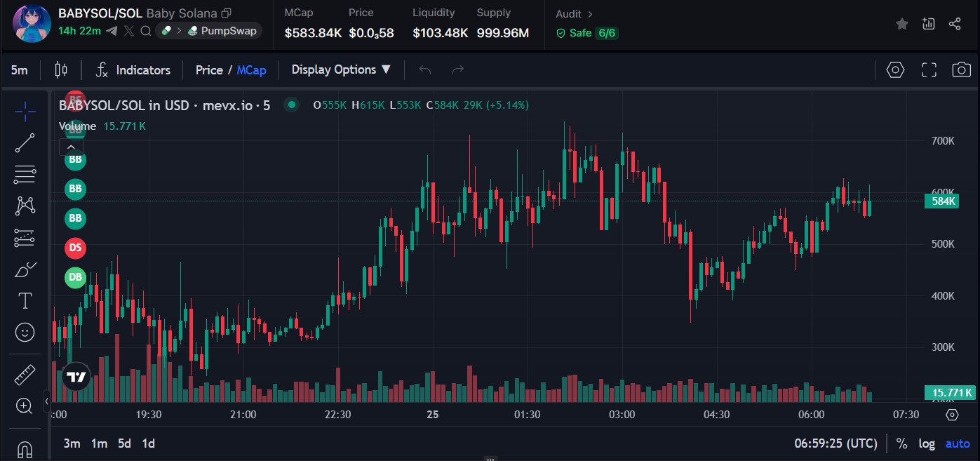
Task: Click the DS trade marker
Action: (75, 248)
